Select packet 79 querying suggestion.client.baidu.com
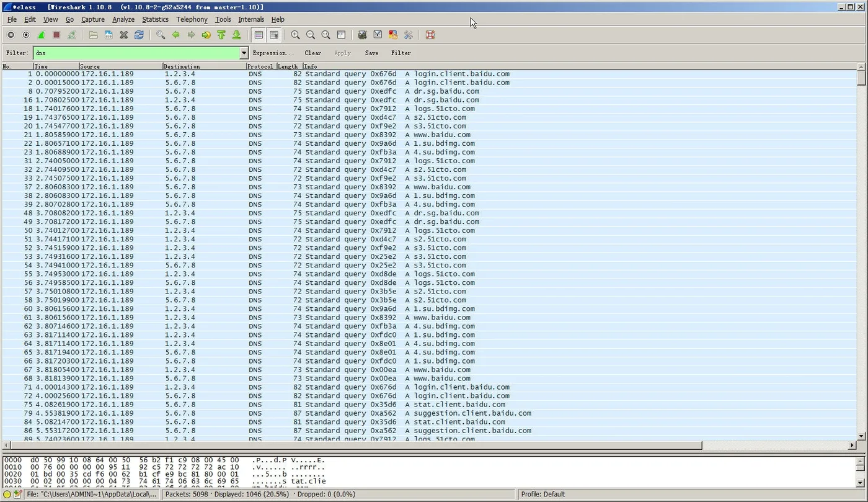This screenshot has height=502, width=868. click(x=429, y=413)
